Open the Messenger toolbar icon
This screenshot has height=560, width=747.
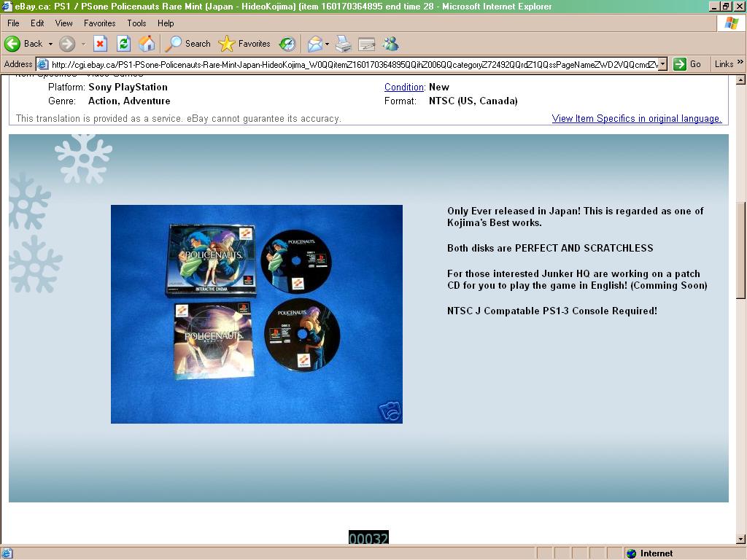391,44
